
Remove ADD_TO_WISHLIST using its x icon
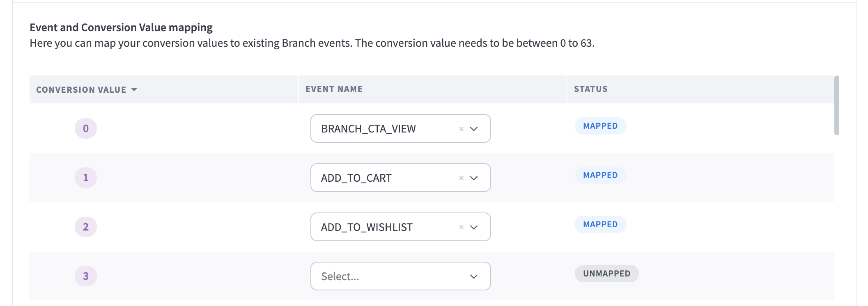[x=462, y=227]
